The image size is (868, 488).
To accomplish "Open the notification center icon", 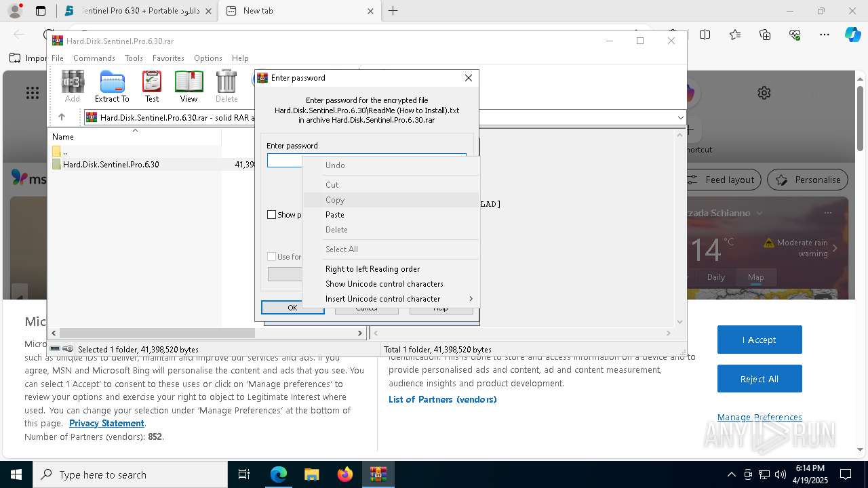I will (846, 474).
